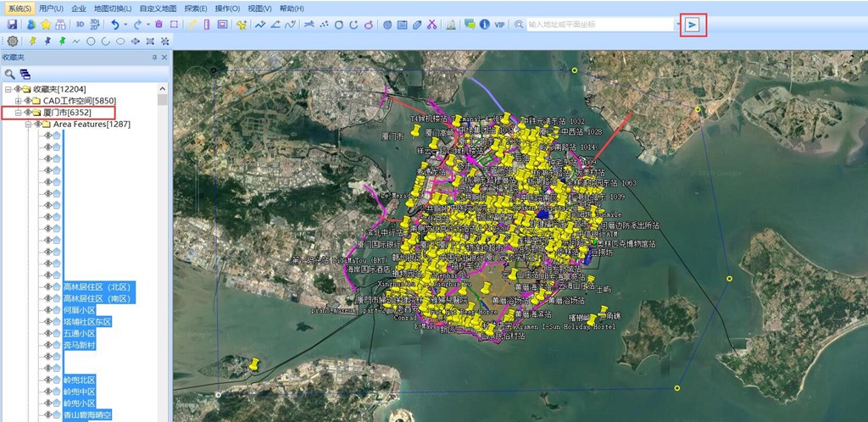Collapse the 厦门市 tree node
Viewport: 868px width, 422px height.
[17, 113]
